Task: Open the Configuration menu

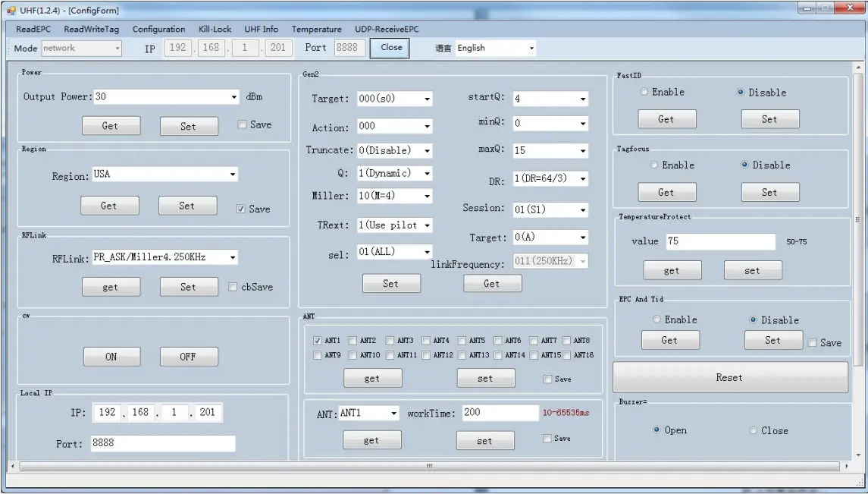Action: point(158,29)
